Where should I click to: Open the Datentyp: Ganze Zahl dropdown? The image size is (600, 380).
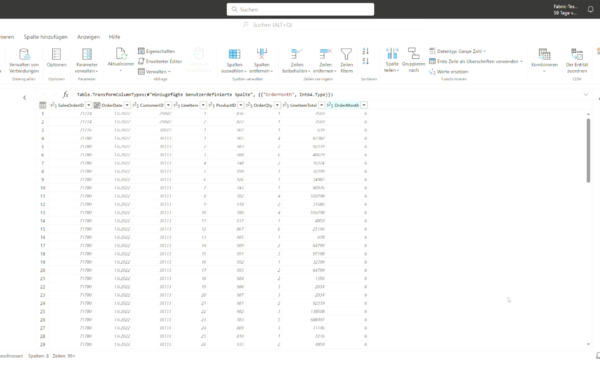pyautogui.click(x=457, y=51)
